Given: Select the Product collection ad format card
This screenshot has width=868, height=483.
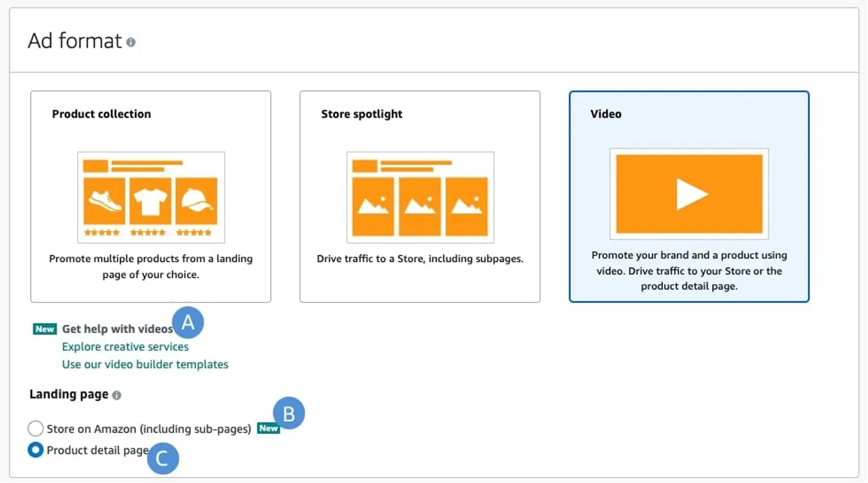Looking at the screenshot, I should pos(151,195).
